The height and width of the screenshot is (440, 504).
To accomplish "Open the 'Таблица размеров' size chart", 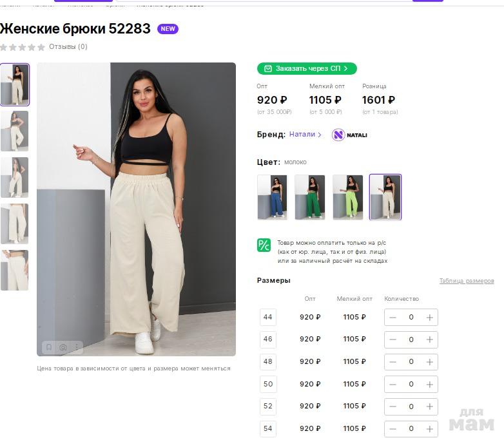I will coord(467,281).
